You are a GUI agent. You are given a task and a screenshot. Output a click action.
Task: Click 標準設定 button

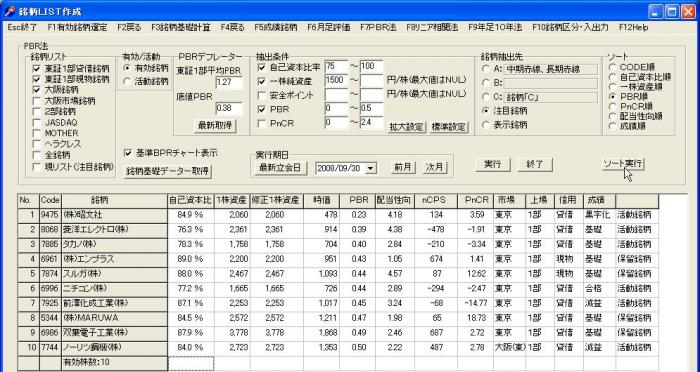click(449, 127)
